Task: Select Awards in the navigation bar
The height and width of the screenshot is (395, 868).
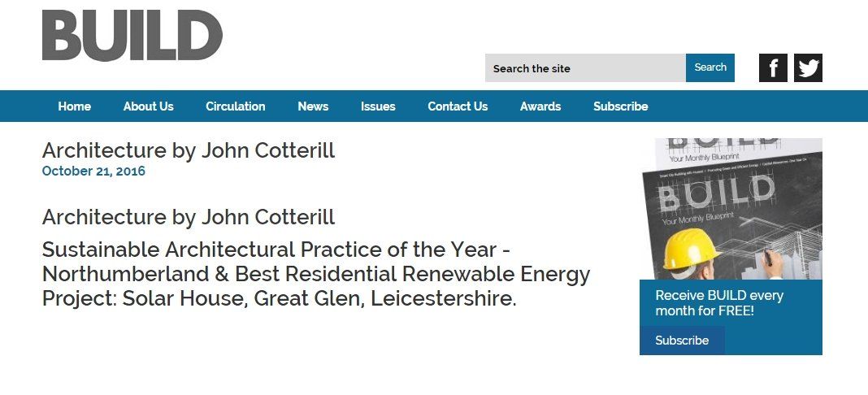Action: point(540,106)
